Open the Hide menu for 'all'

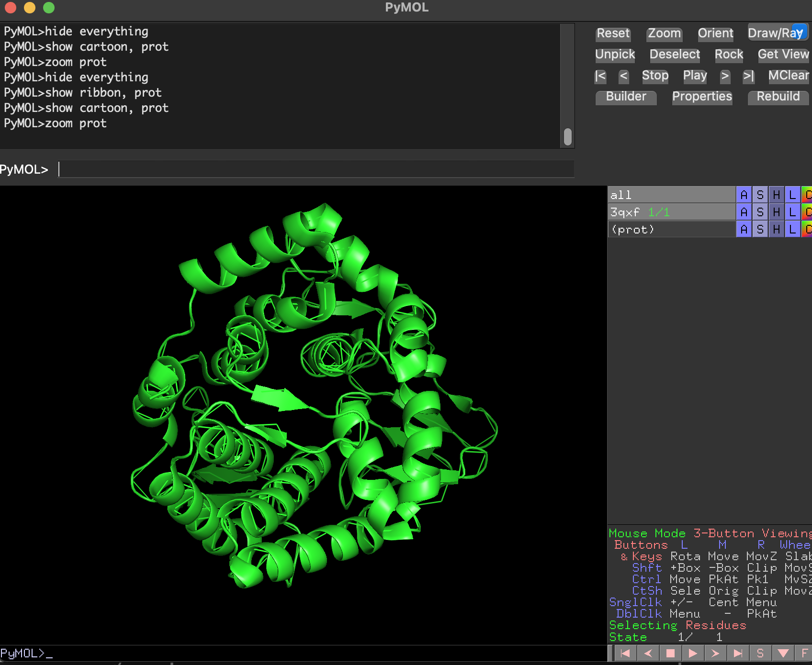tap(777, 195)
